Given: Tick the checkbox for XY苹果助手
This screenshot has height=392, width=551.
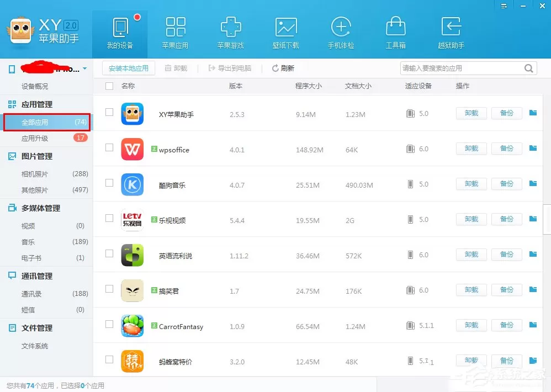Looking at the screenshot, I should 109,112.
